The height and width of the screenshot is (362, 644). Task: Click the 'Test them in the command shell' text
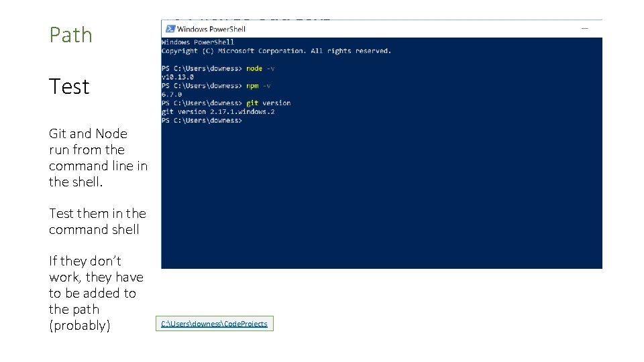point(98,221)
